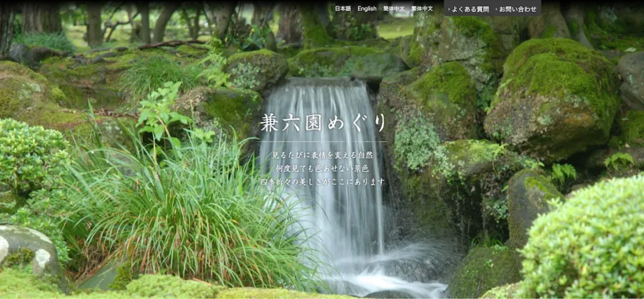Click the line 何度見ても色あせない景色
Screen dimensions: 644x299
323,168
